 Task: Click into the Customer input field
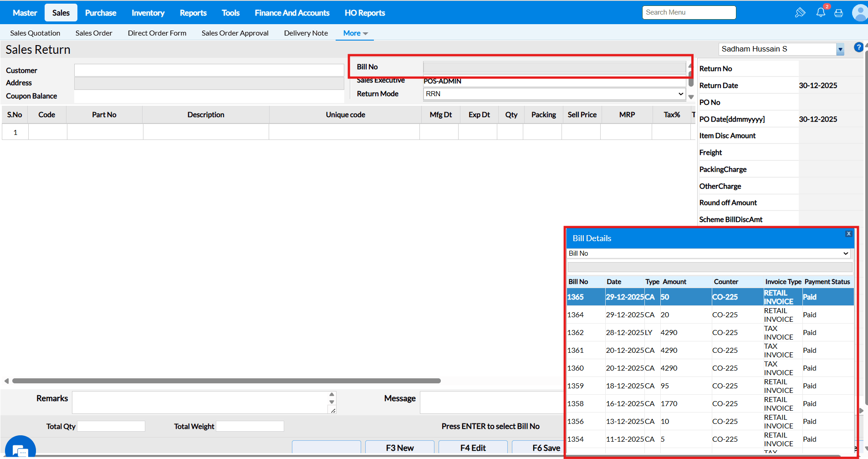(209, 70)
